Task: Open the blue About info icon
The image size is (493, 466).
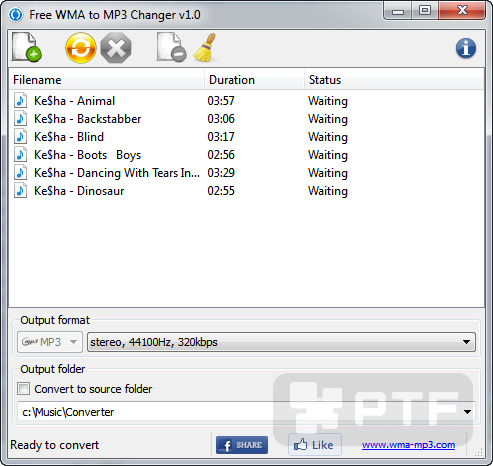Action: [x=466, y=48]
